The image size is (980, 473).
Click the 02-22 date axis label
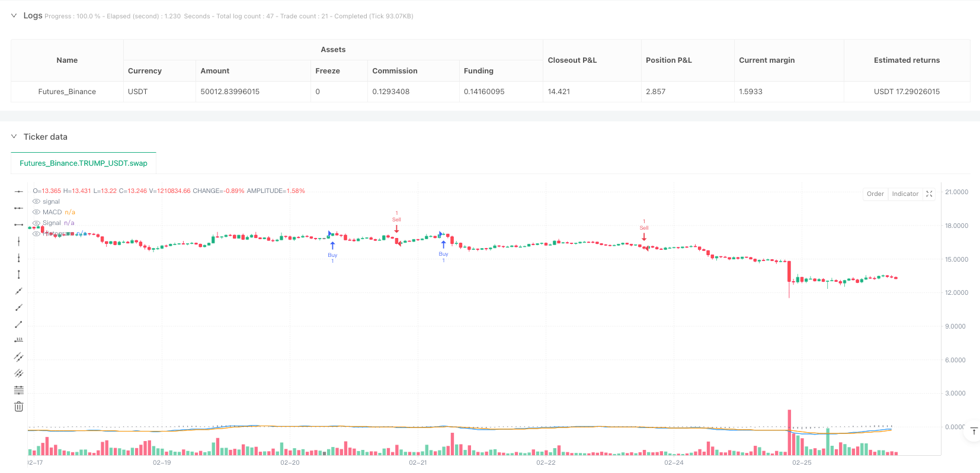(546, 462)
